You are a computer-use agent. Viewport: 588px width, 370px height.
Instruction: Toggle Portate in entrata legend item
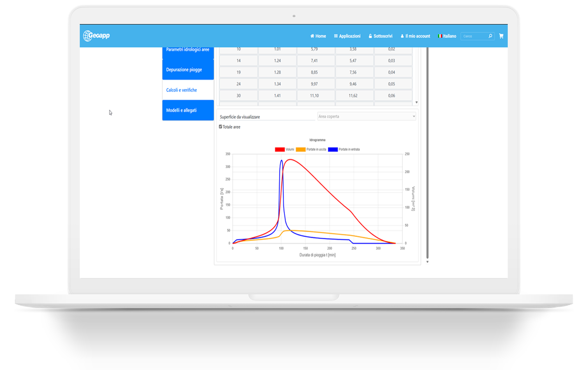click(x=333, y=149)
